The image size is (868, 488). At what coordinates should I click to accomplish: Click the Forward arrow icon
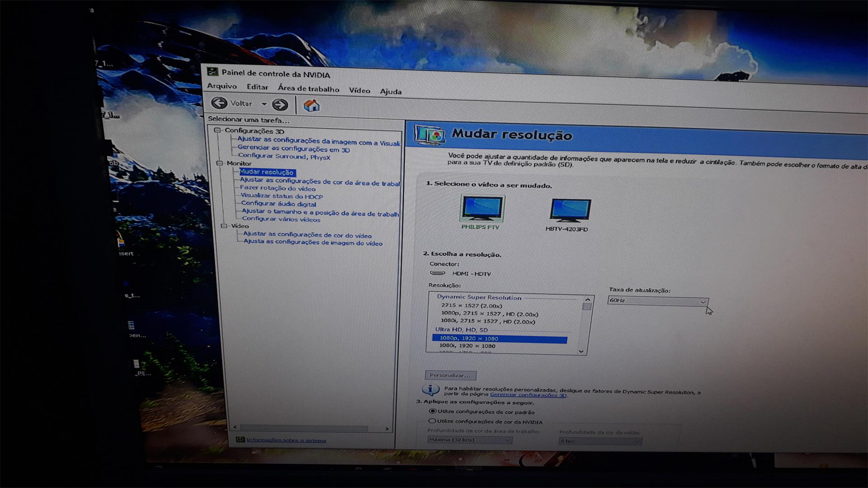tap(280, 105)
